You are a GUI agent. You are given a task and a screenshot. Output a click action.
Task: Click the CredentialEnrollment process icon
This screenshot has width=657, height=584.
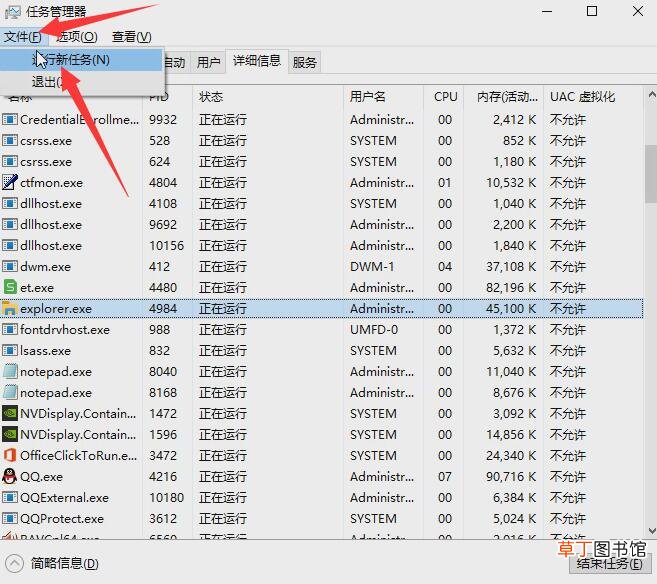pyautogui.click(x=10, y=120)
